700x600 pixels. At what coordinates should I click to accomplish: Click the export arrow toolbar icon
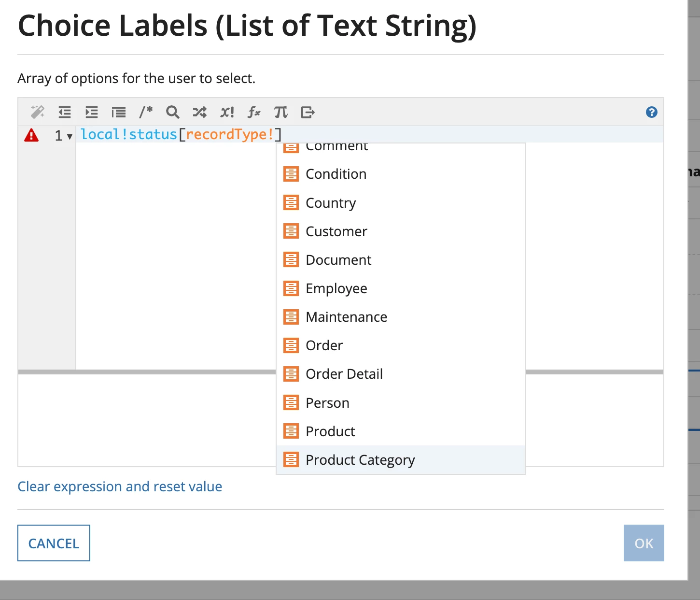click(x=308, y=112)
